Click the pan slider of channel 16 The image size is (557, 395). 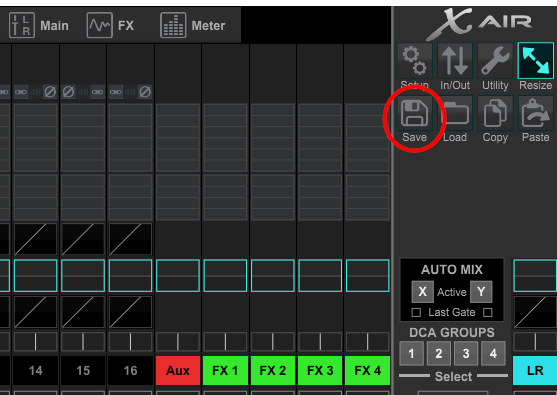point(130,341)
